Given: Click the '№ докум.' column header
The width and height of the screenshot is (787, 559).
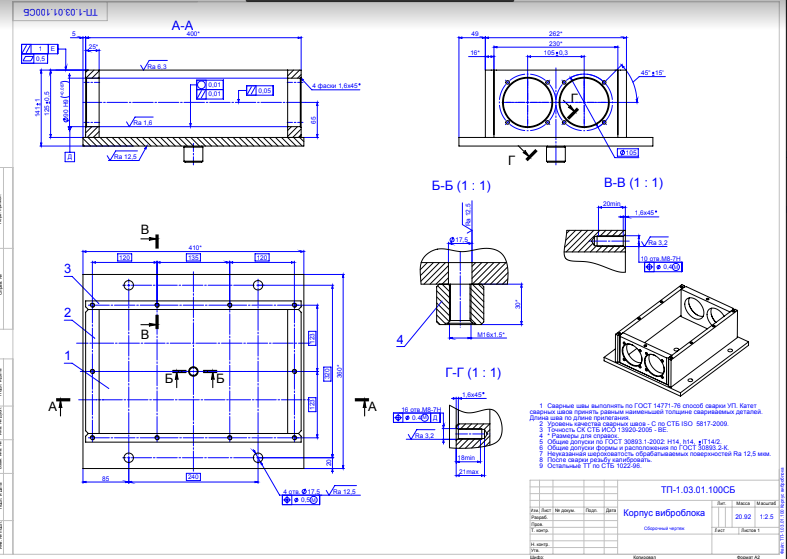Looking at the screenshot, I should coord(565,510).
